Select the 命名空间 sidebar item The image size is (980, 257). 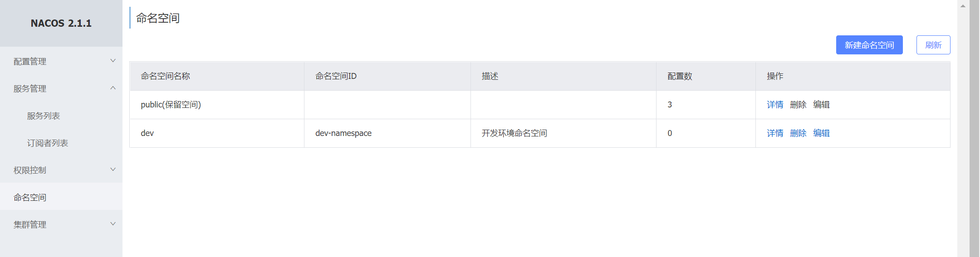click(61, 197)
